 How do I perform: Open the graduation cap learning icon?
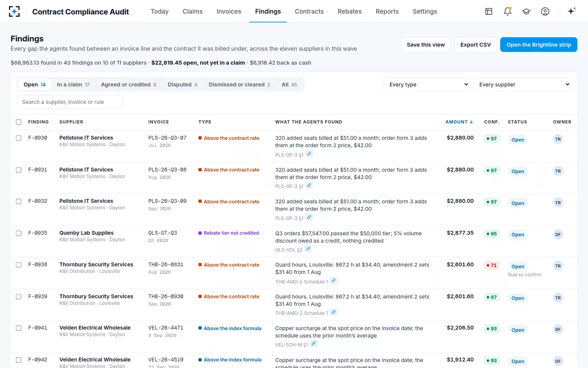click(526, 11)
